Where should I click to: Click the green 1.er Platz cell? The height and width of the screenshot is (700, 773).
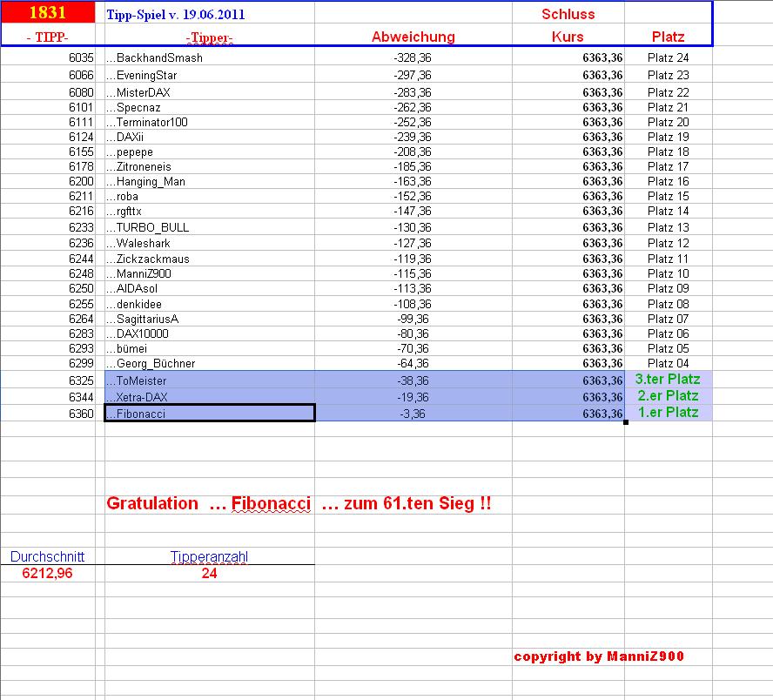pos(668,412)
